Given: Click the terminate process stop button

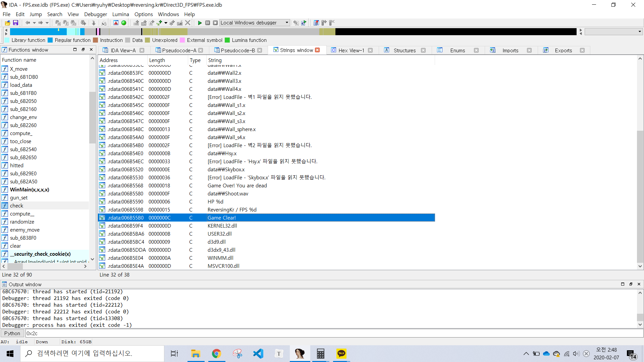Looking at the screenshot, I should [x=215, y=23].
